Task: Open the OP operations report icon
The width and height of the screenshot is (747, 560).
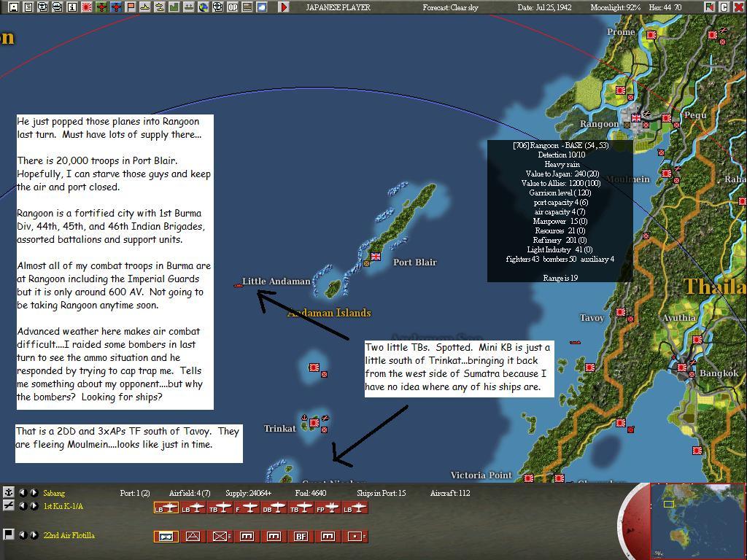Action: click(233, 7)
